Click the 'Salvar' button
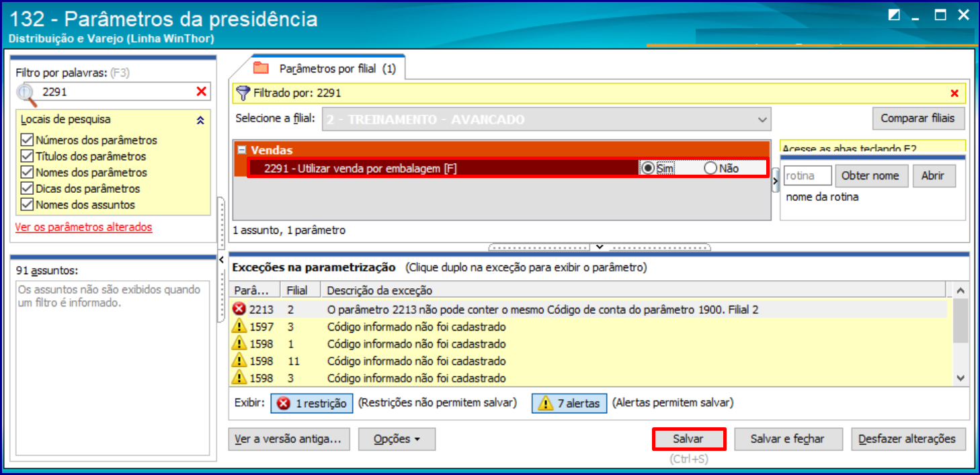980x475 pixels. point(688,439)
